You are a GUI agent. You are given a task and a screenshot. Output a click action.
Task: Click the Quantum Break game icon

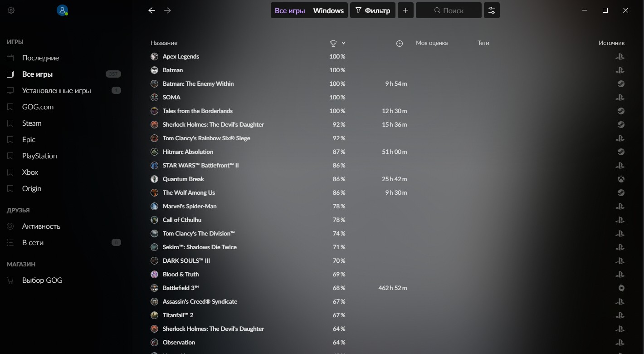pos(154,179)
